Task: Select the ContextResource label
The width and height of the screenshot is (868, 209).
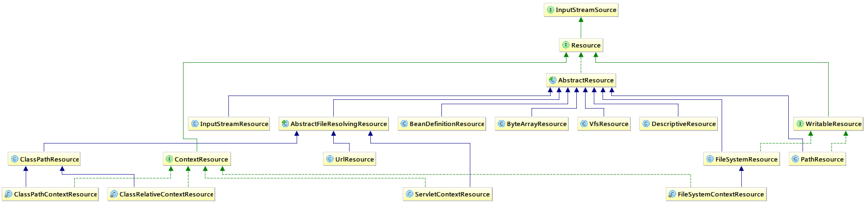Action: coord(201,159)
